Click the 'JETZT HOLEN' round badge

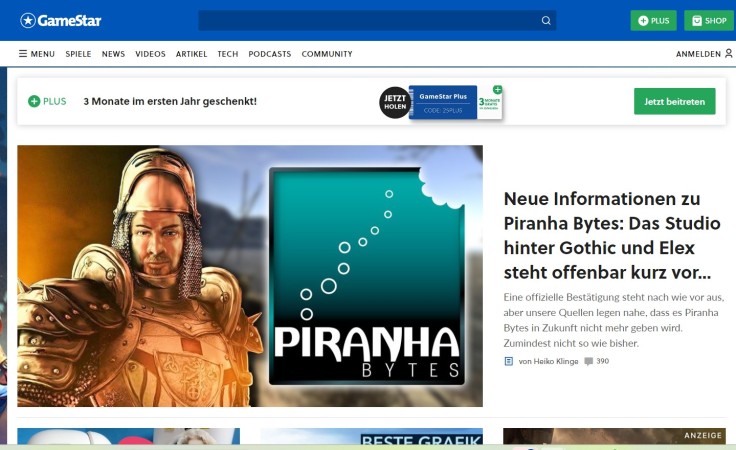click(x=395, y=102)
